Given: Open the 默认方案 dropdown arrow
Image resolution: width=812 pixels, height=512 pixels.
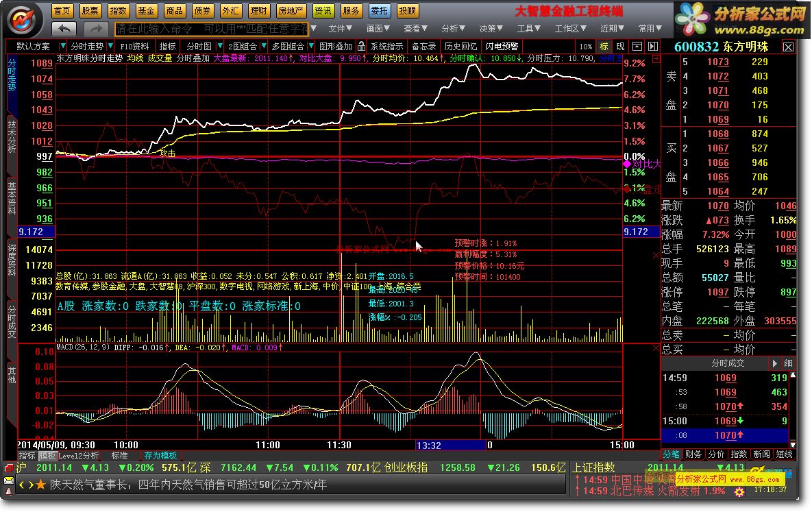Looking at the screenshot, I should (x=63, y=46).
